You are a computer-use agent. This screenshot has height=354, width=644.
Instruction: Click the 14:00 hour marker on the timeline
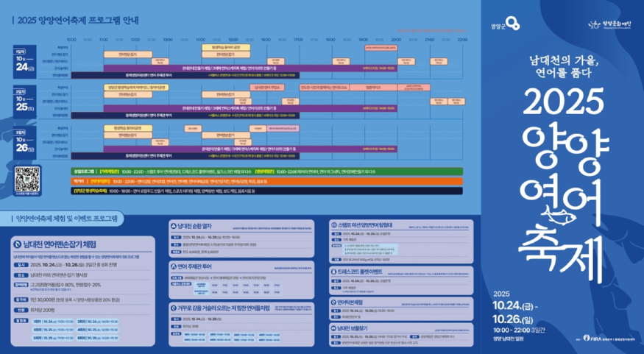coord(200,40)
